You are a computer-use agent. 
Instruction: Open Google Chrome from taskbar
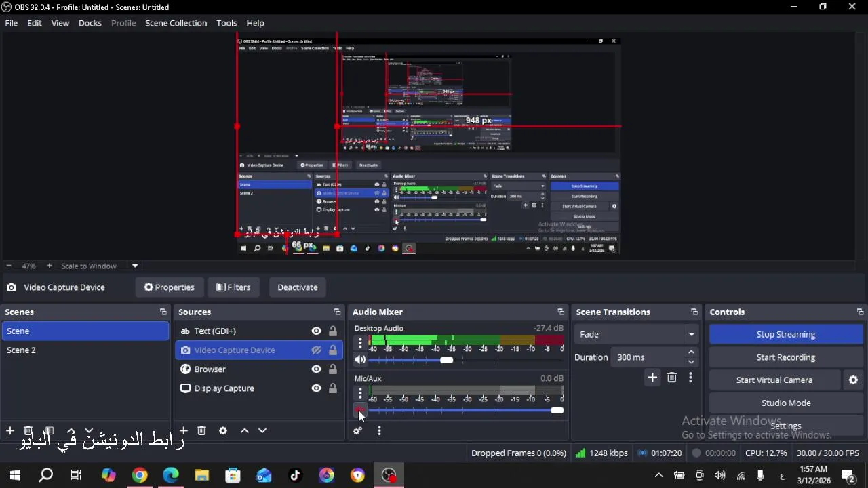pyautogui.click(x=140, y=476)
